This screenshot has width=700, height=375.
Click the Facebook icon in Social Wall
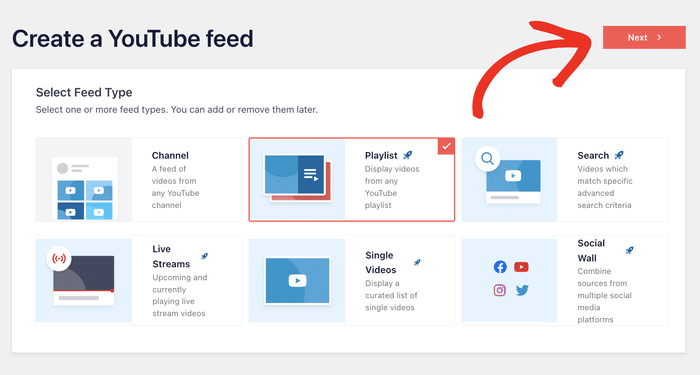[x=500, y=267]
